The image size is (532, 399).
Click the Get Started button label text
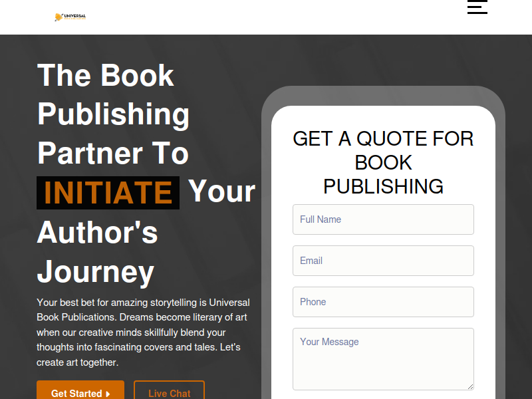pos(76,394)
